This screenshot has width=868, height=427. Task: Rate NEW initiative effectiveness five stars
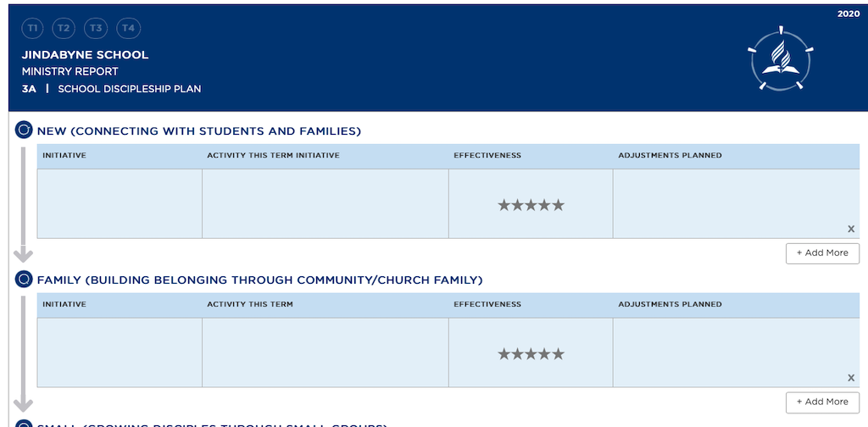coord(558,205)
